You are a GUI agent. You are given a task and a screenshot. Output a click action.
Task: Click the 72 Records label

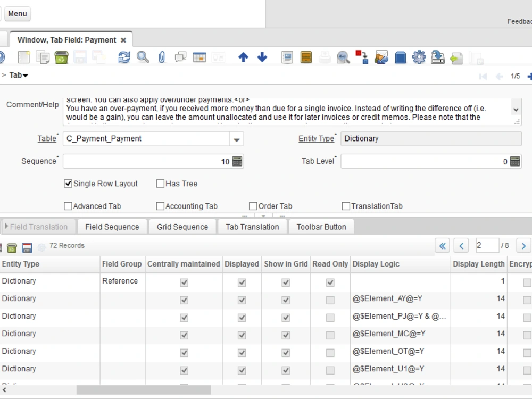tap(67, 245)
